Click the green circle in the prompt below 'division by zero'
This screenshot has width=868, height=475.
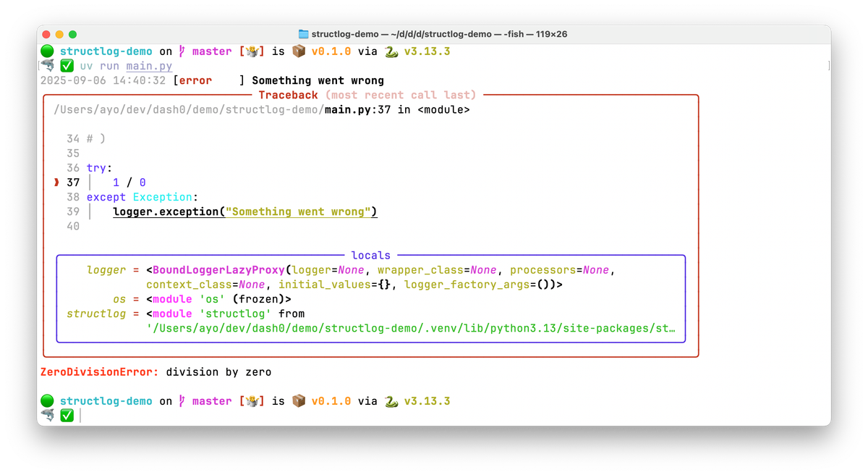tap(48, 401)
